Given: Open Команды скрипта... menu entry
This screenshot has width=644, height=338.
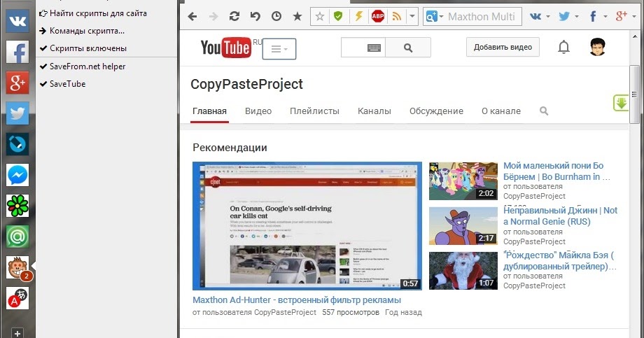Looking at the screenshot, I should coord(82,30).
